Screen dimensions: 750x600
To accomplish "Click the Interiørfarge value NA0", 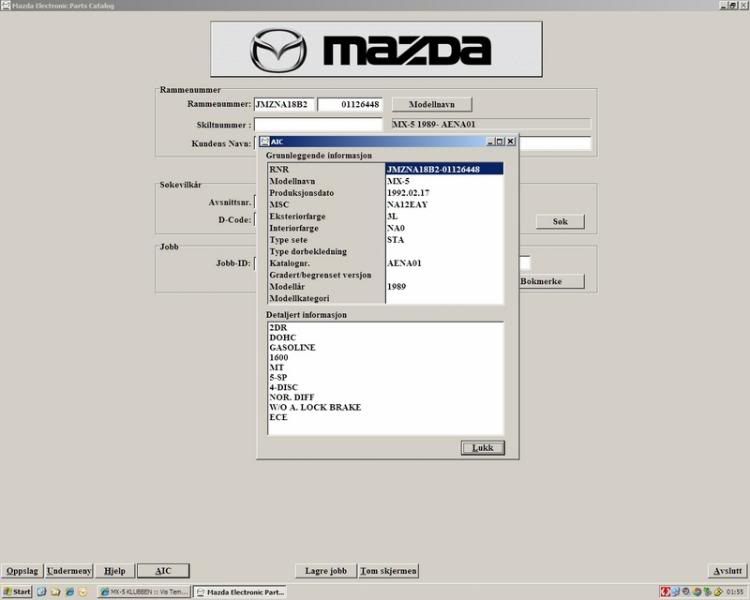I will (x=396, y=228).
